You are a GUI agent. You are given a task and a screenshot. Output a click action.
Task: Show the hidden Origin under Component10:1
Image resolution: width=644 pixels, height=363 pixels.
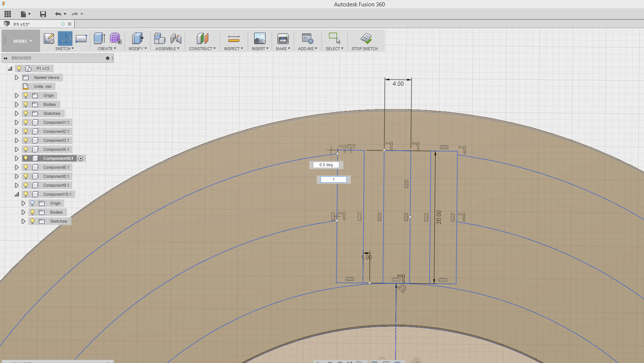(33, 203)
